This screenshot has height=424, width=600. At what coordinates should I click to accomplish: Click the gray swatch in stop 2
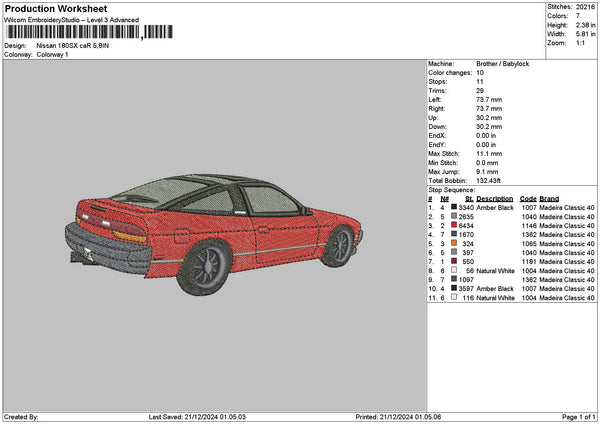pos(455,217)
